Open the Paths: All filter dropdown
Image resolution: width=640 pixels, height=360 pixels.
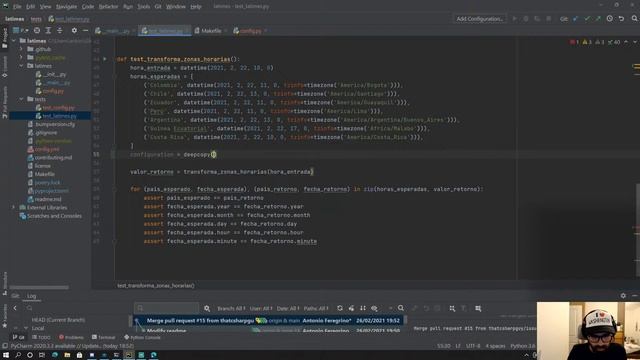pyautogui.click(x=316, y=309)
